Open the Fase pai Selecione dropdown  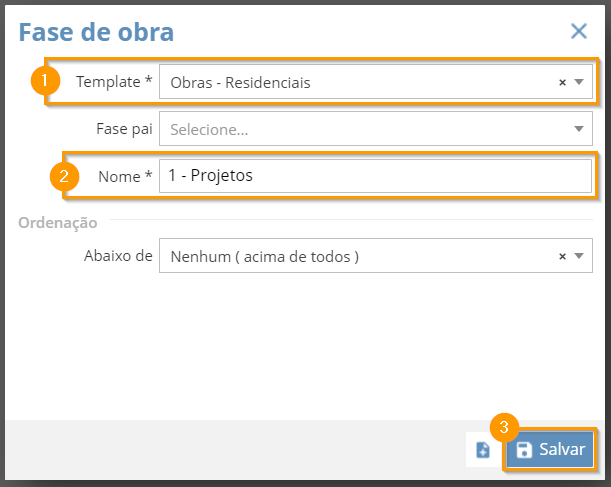coord(376,129)
